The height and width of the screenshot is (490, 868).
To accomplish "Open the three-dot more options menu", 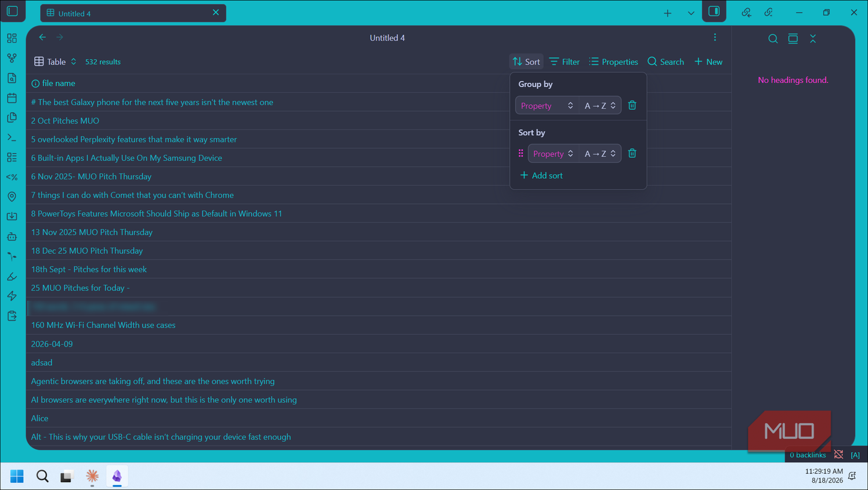I will point(715,38).
